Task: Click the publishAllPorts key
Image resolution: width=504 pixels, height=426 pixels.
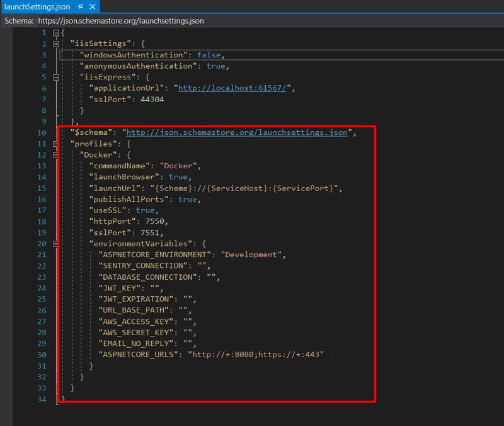Action: point(129,199)
